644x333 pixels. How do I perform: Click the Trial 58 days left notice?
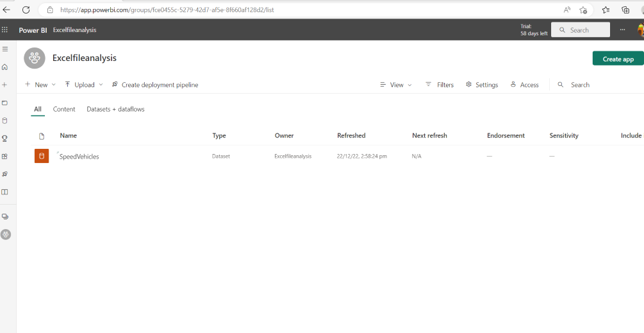pyautogui.click(x=534, y=30)
